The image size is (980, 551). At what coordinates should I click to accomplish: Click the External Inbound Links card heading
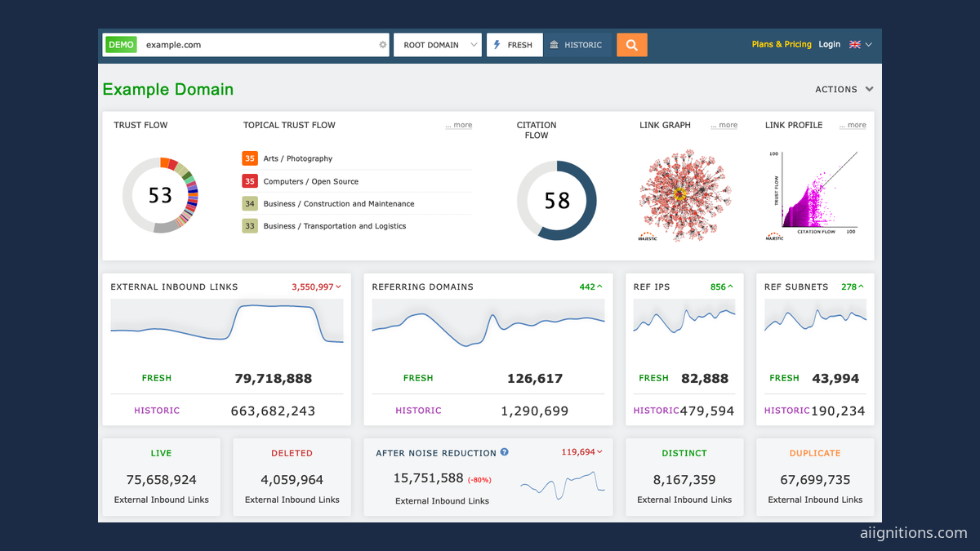pos(174,287)
